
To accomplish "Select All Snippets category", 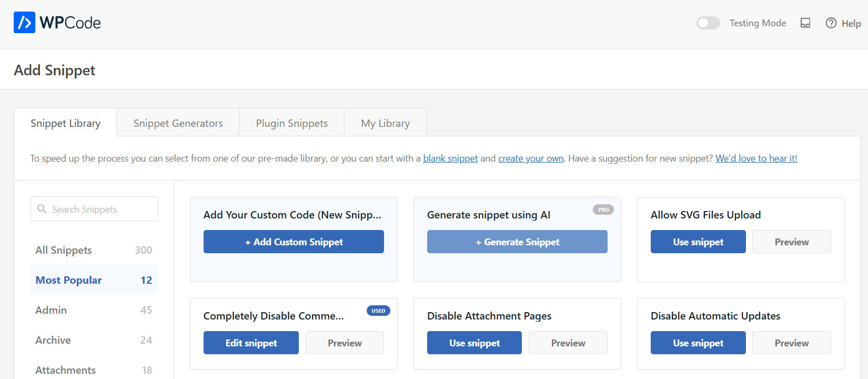I will pos(94,250).
